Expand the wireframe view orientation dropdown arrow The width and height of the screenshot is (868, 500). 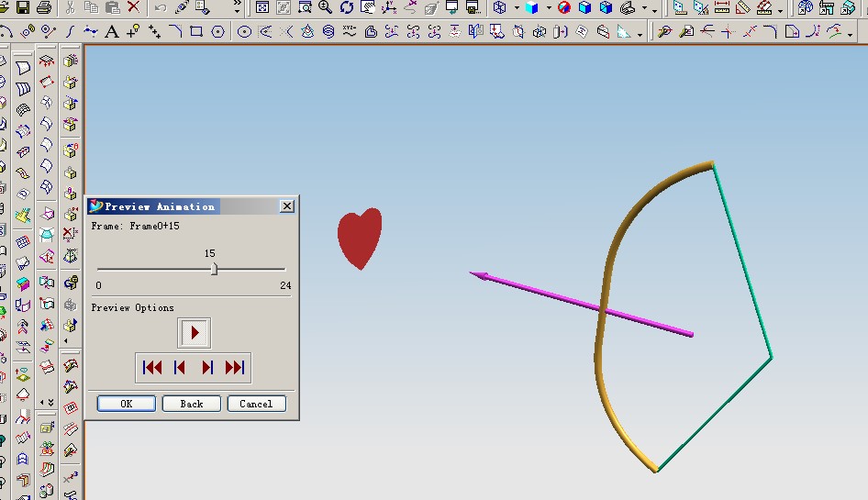[517, 7]
